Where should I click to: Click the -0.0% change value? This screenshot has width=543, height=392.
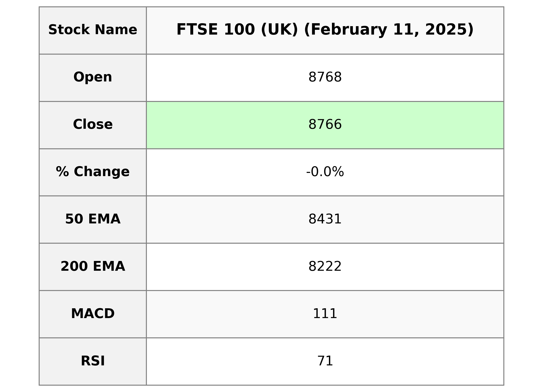pyautogui.click(x=325, y=172)
